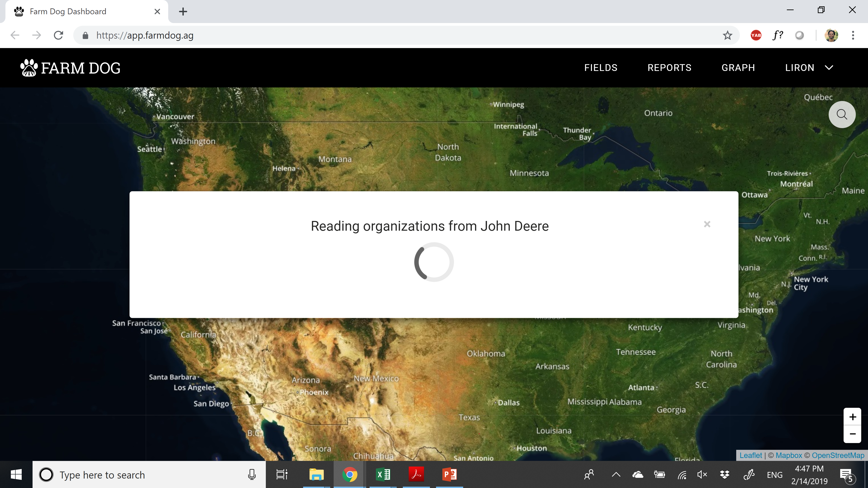
Task: Expand the LIRON user dropdown
Action: click(x=809, y=68)
